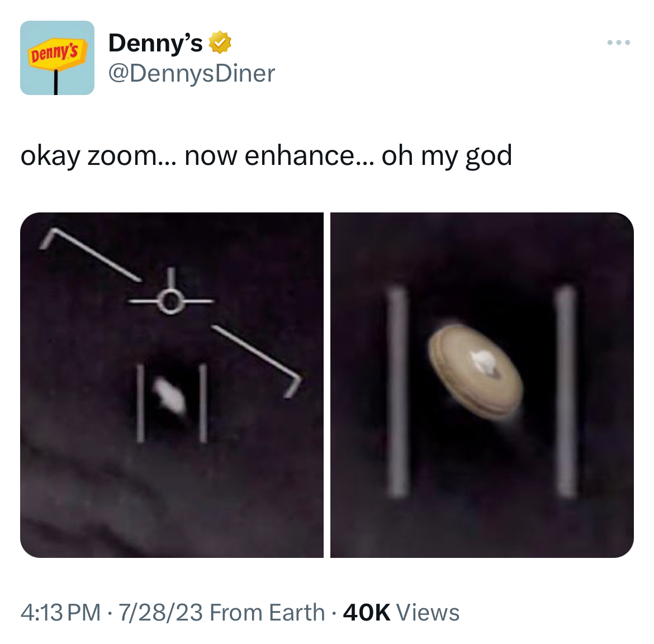Click the 4:13 PM timestamp
The height and width of the screenshot is (644, 654).
click(x=60, y=612)
